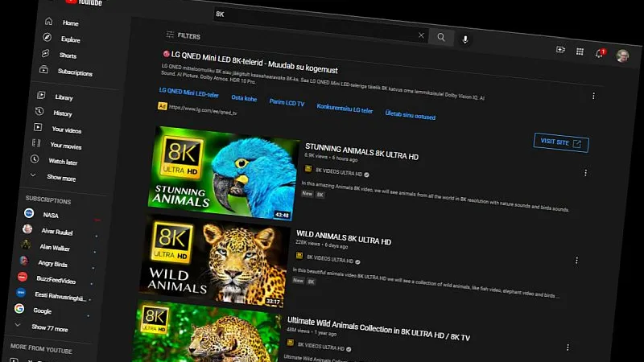This screenshot has width=644, height=362.
Task: Click the create video camera icon
Action: pyautogui.click(x=560, y=50)
